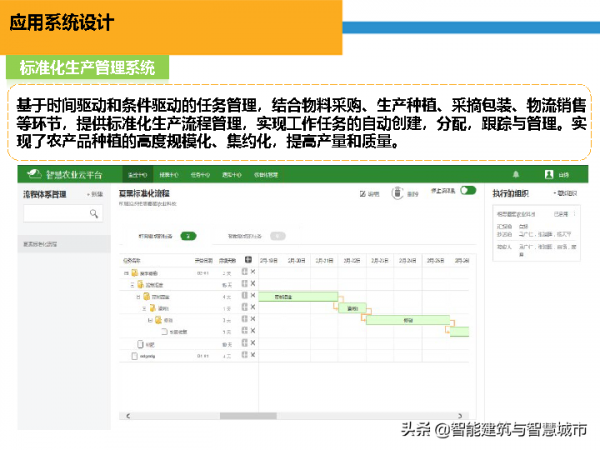The height and width of the screenshot is (450, 600).
Task: Click the insert icon in the bottom task row
Action: tap(245, 355)
